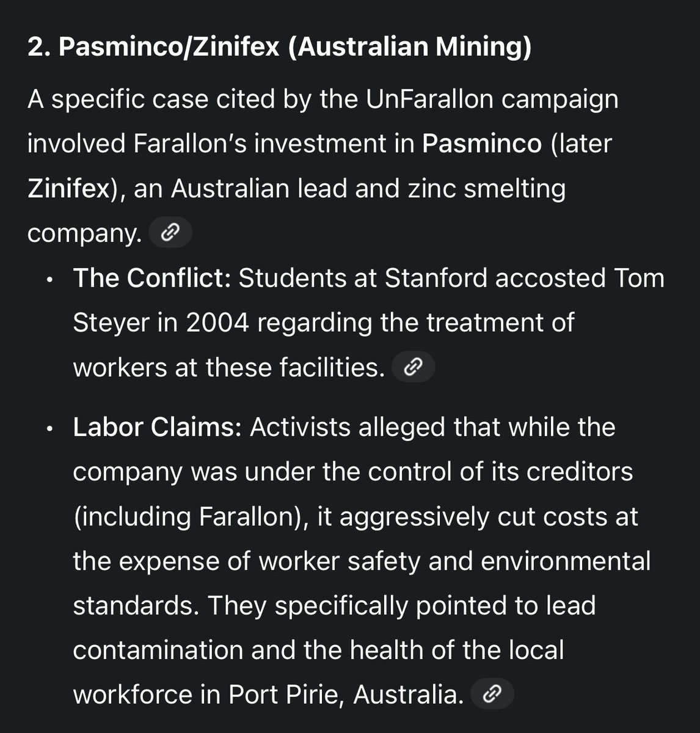Click the words "Port Pirie" in the last line

pyautogui.click(x=285, y=695)
